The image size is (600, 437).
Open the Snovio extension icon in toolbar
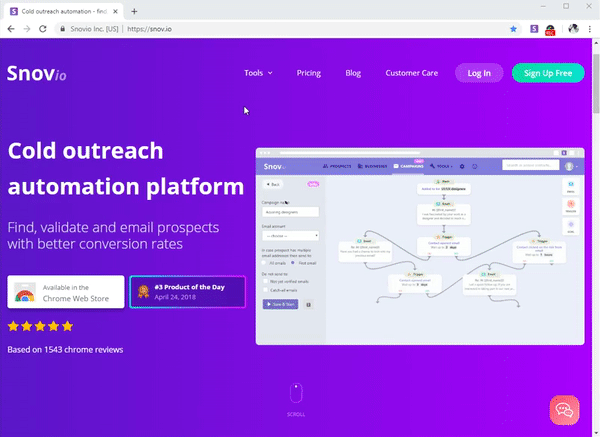click(x=534, y=29)
